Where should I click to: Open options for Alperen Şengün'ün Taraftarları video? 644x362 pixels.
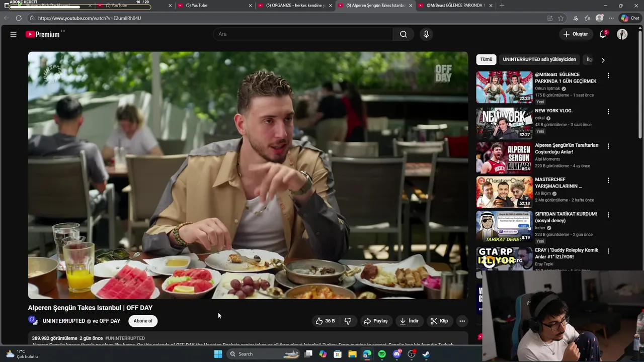pos(608,146)
